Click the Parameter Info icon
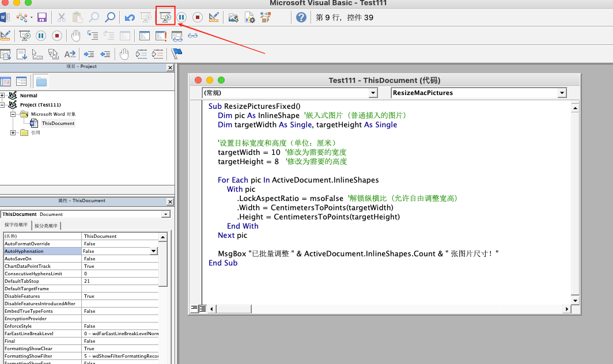 click(53, 54)
